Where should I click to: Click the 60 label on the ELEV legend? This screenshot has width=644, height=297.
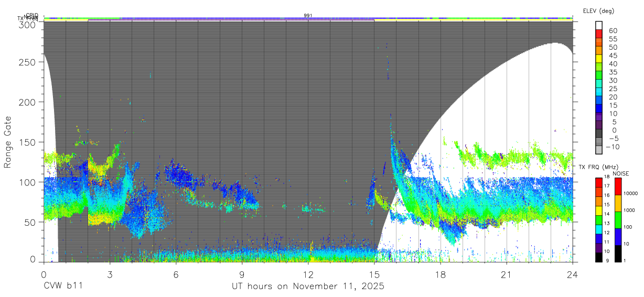coord(613,31)
